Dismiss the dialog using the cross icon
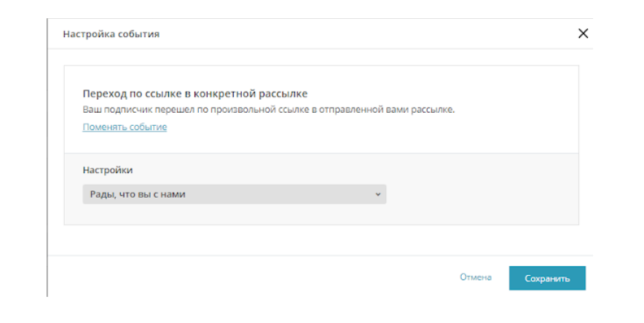 click(583, 33)
